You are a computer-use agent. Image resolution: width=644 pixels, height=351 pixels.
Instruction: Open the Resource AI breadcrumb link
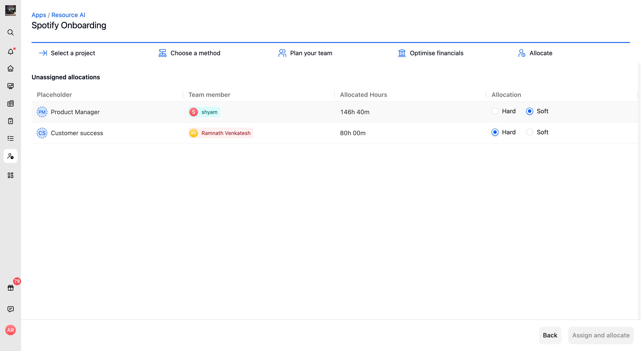[68, 15]
